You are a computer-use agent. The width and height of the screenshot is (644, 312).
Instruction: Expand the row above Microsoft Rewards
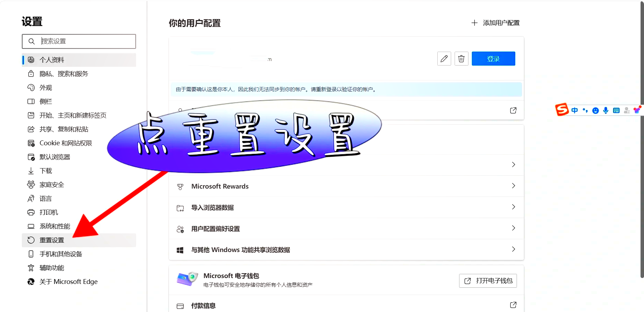click(346, 165)
